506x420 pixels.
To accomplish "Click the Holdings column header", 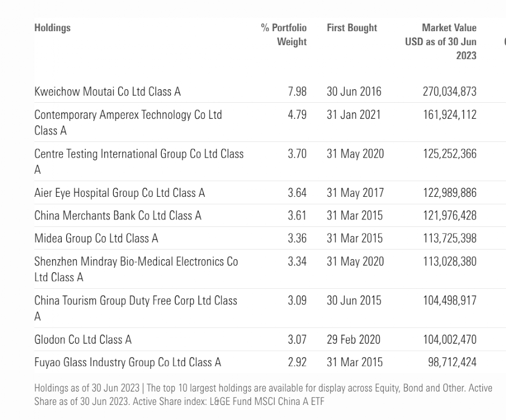I will click(52, 28).
